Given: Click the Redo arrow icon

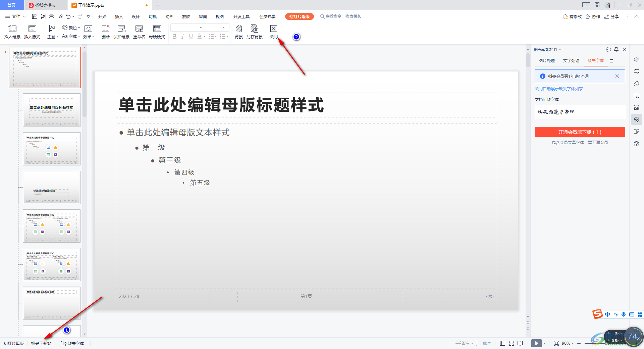Looking at the screenshot, I should point(80,16).
